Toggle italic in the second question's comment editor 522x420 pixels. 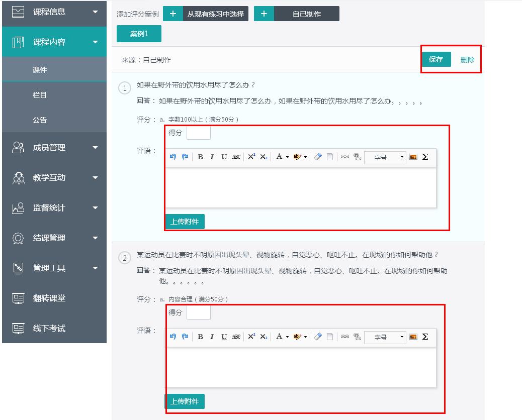212,337
